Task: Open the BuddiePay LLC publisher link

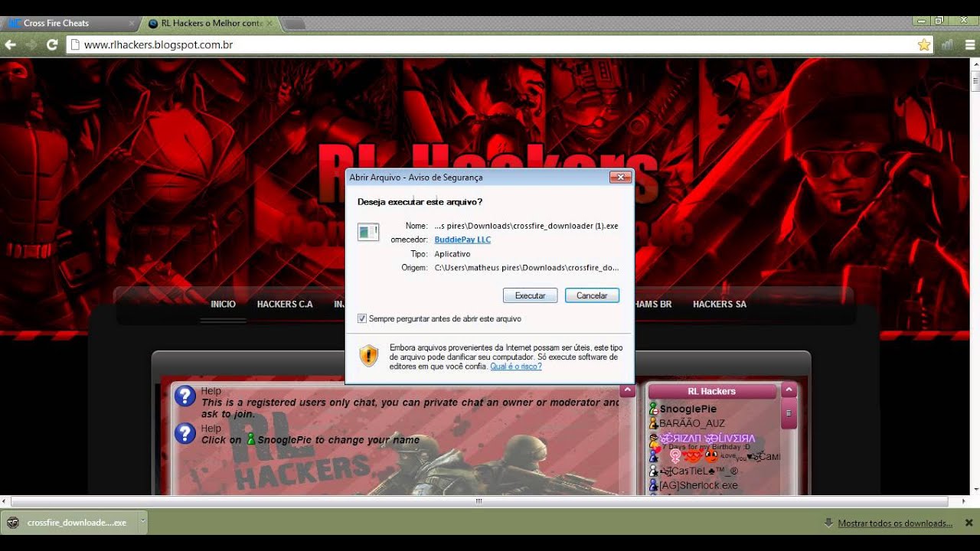Action: (x=462, y=240)
